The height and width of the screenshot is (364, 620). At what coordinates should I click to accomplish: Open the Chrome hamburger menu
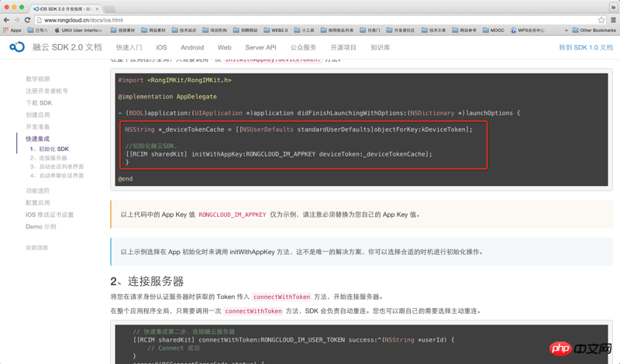click(614, 20)
